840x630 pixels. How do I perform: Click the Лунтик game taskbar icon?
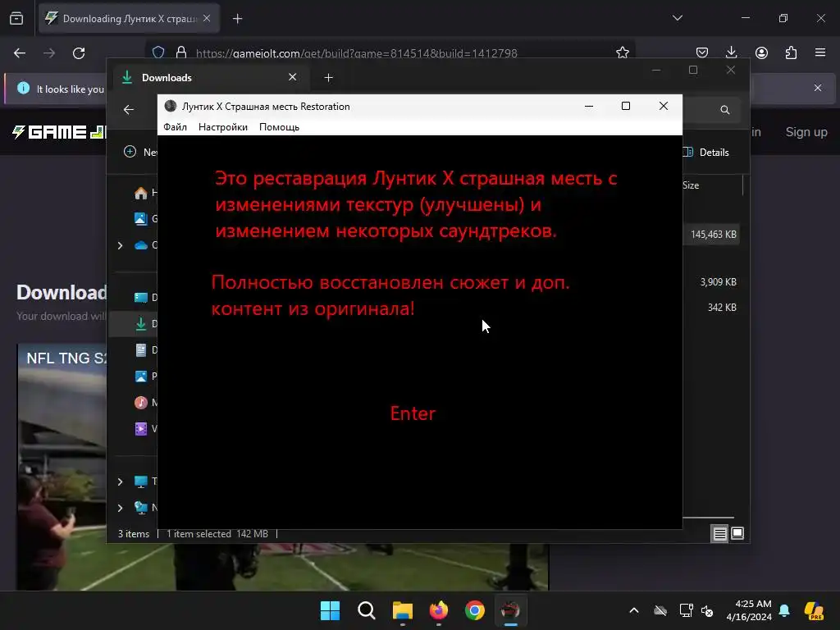(x=510, y=610)
